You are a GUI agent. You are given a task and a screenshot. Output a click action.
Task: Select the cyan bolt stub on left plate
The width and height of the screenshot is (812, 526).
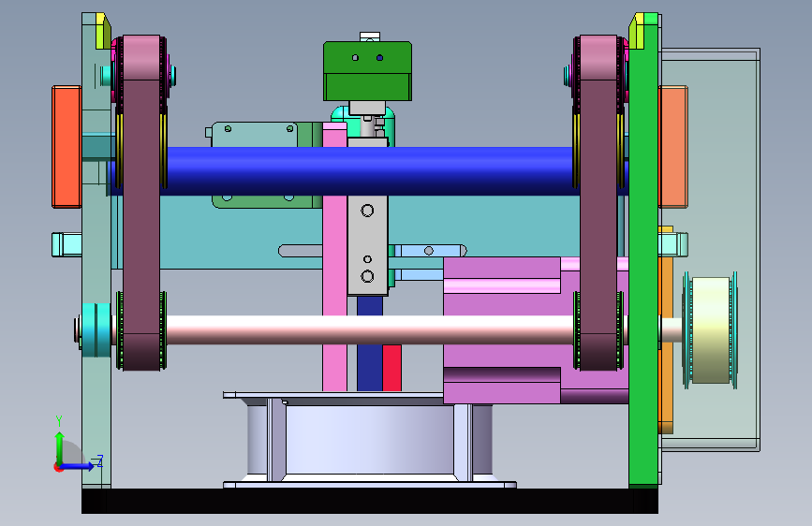[66, 245]
